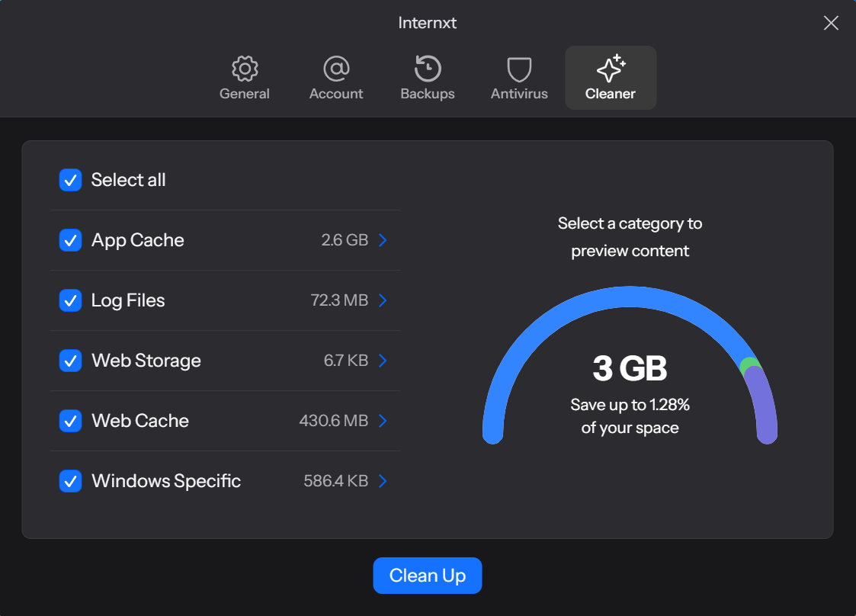Disable the Log Files checkbox
856x616 pixels.
(x=70, y=300)
